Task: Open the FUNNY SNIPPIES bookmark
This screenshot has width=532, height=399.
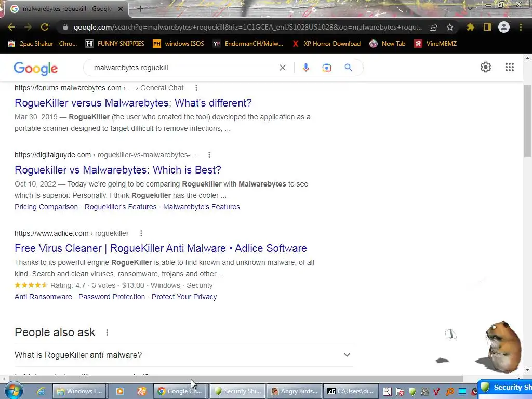Action: 115,44
